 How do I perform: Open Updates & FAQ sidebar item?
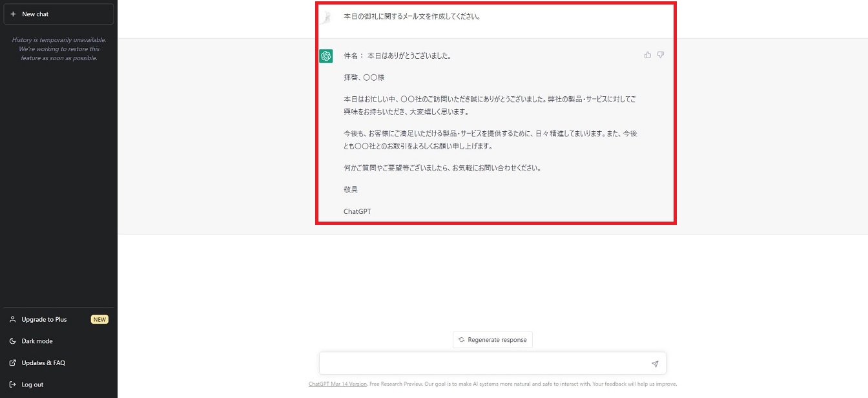pyautogui.click(x=43, y=363)
